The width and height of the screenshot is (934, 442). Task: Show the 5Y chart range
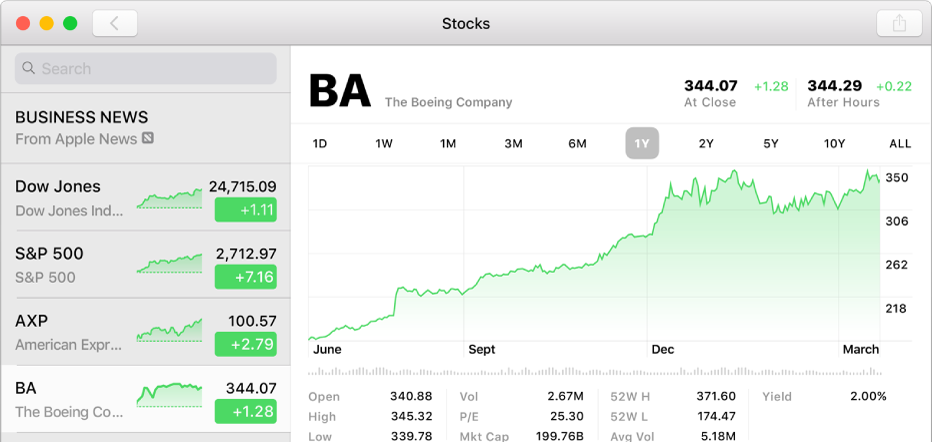click(770, 144)
